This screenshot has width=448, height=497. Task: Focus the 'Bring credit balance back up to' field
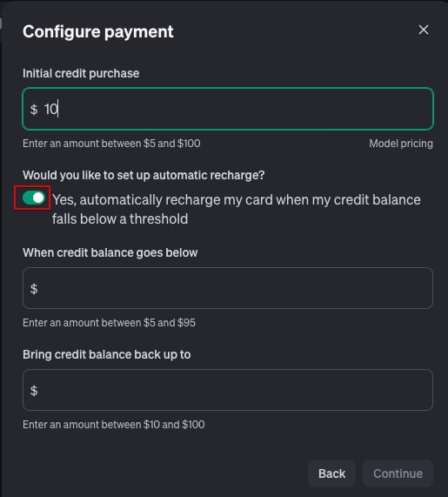pyautogui.click(x=228, y=390)
